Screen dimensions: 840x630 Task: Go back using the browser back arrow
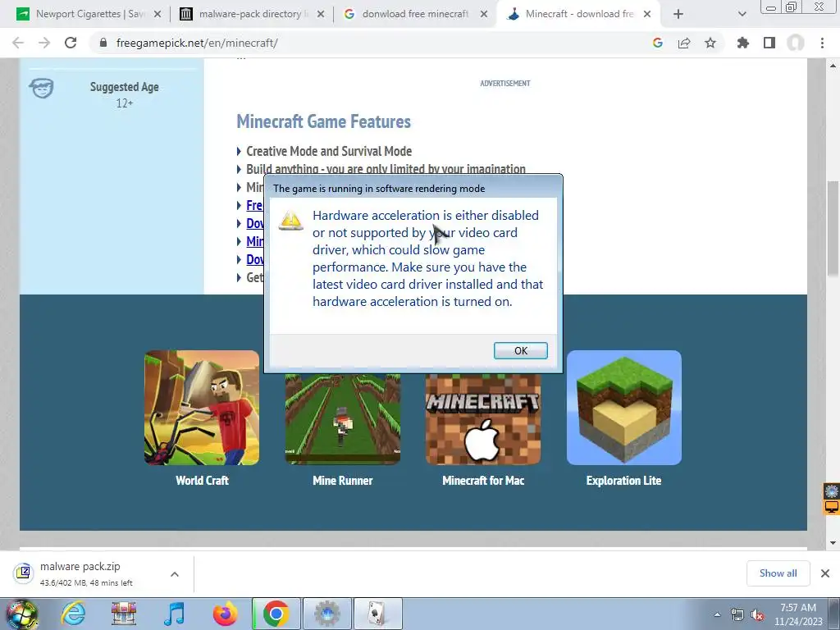pyautogui.click(x=18, y=43)
